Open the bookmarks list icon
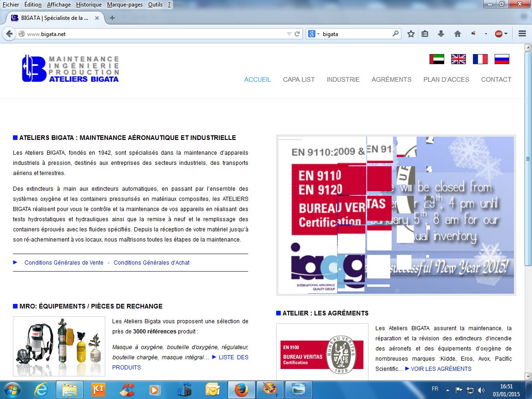The height and width of the screenshot is (399, 532). pos(425,34)
